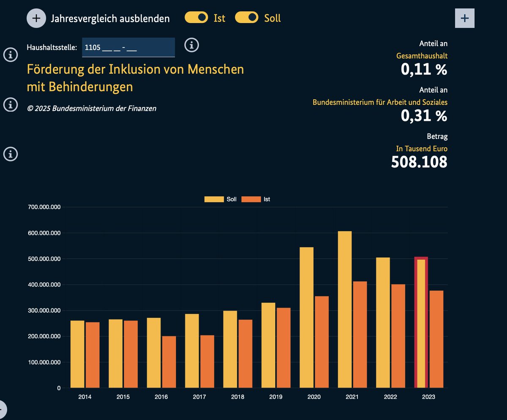Select the 2022 Soll bar
Screen dimensions: 507x420
[383, 322]
